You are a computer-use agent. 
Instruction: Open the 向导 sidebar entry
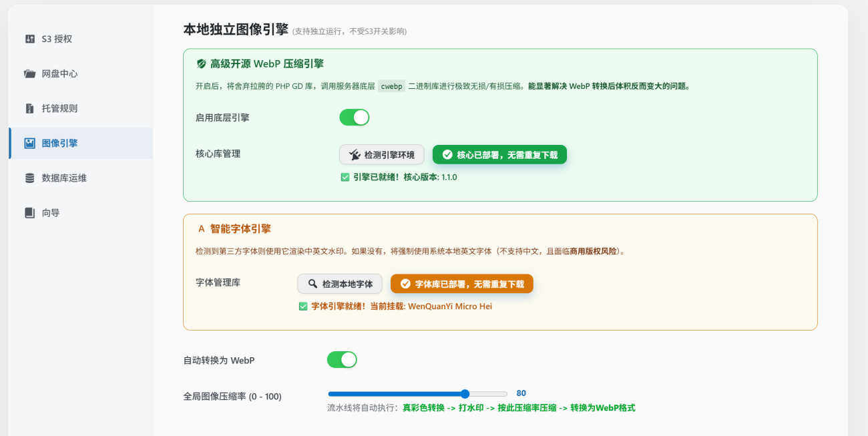tap(51, 212)
